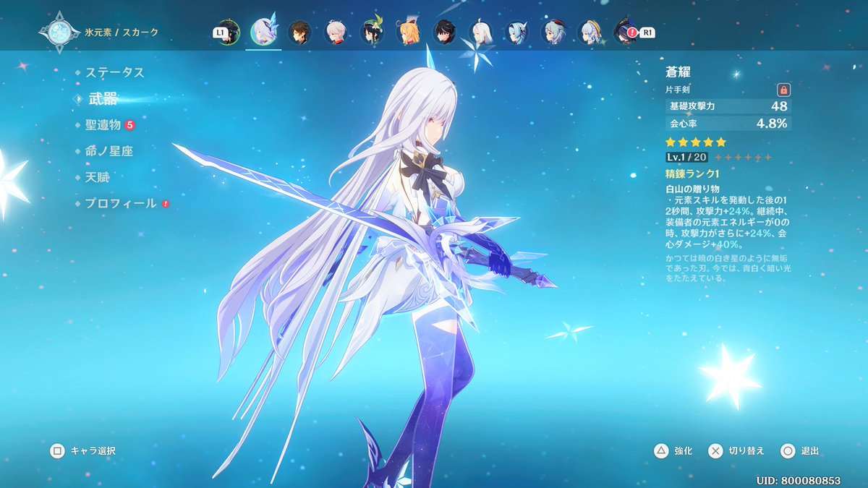Click the five-star rarity row
868x488 pixels.
point(695,142)
